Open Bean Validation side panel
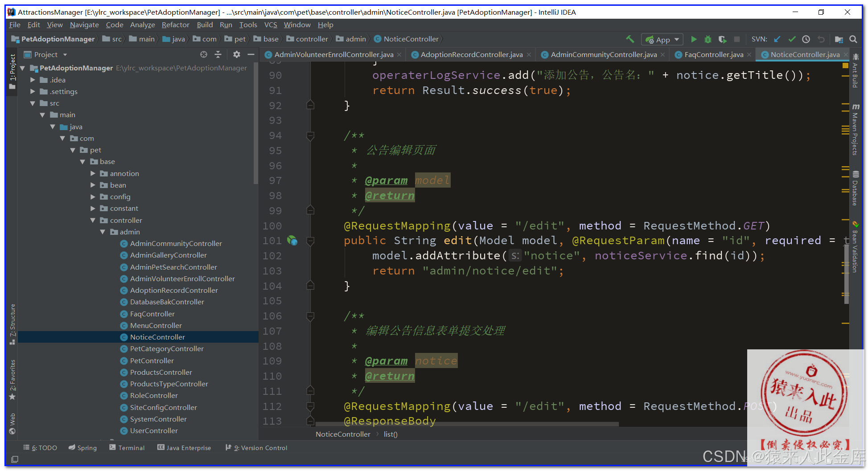Image resolution: width=868 pixels, height=471 pixels. [x=855, y=246]
